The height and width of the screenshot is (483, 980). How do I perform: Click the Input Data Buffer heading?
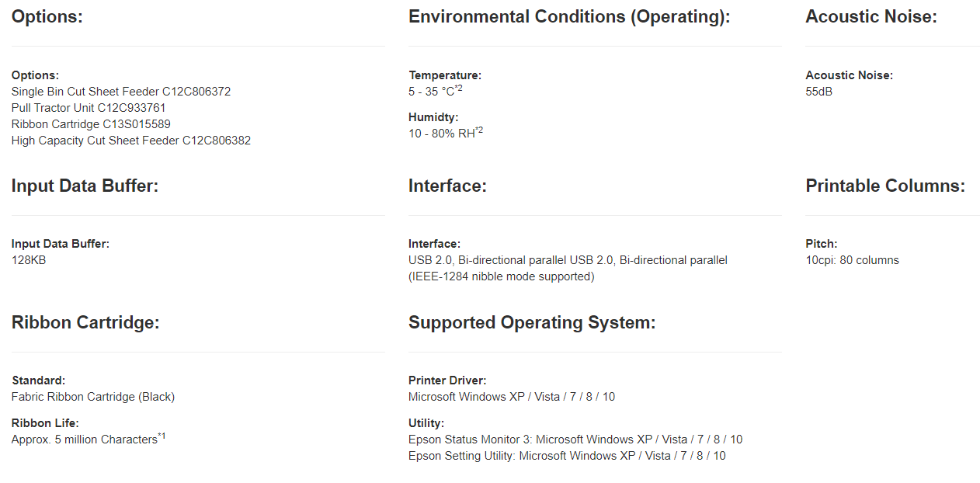click(x=85, y=186)
